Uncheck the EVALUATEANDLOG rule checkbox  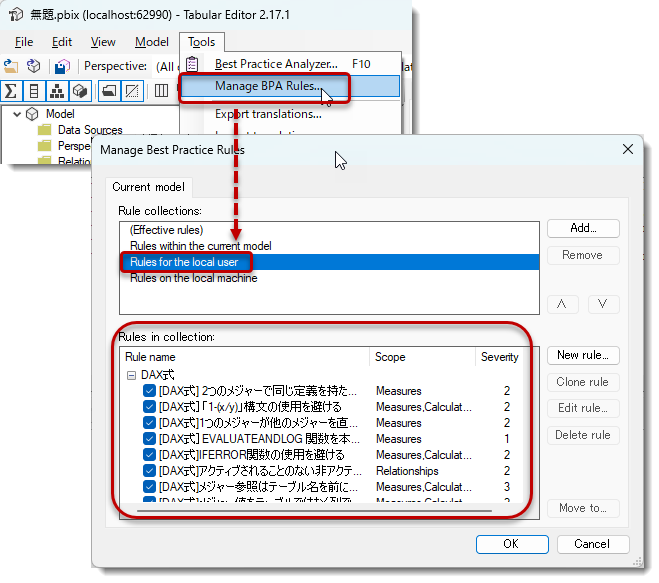tap(149, 438)
